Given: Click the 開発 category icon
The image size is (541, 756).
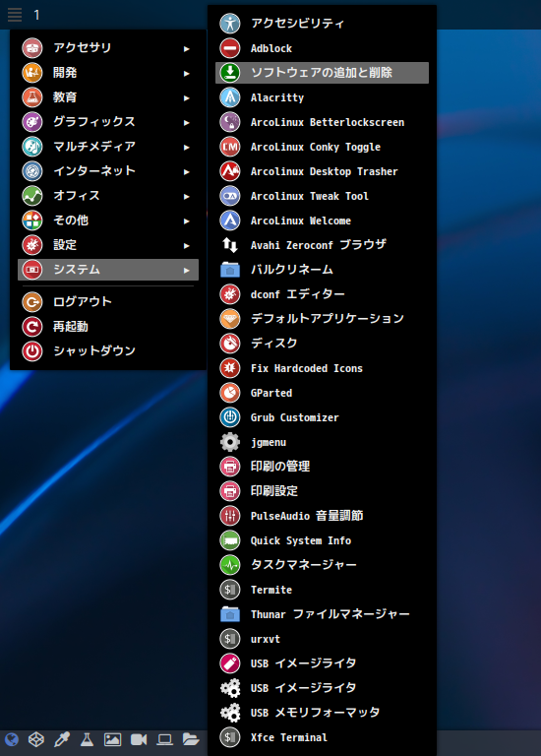Looking at the screenshot, I should (32, 73).
